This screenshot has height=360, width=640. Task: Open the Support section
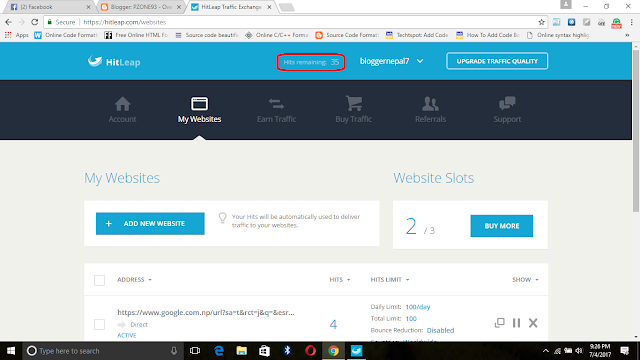(x=507, y=110)
